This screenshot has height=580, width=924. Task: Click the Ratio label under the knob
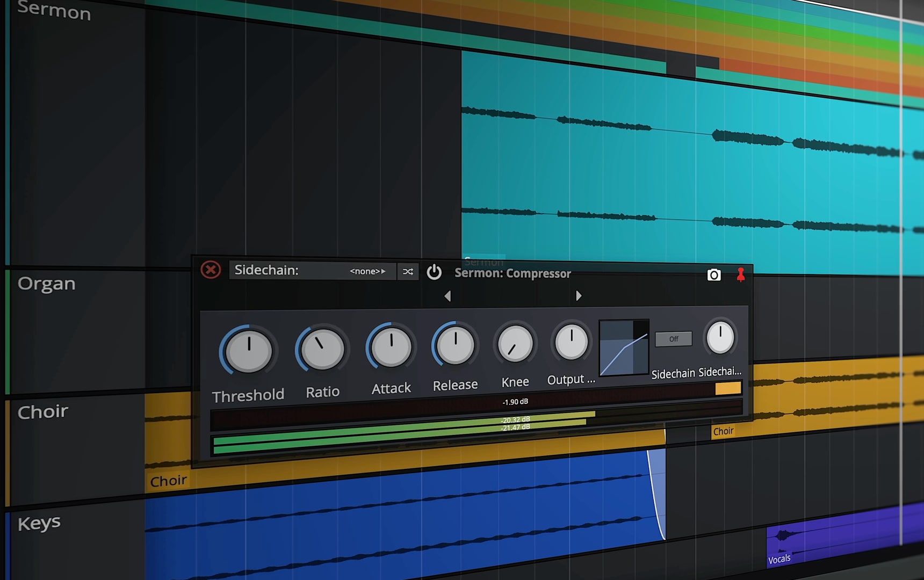pos(323,392)
